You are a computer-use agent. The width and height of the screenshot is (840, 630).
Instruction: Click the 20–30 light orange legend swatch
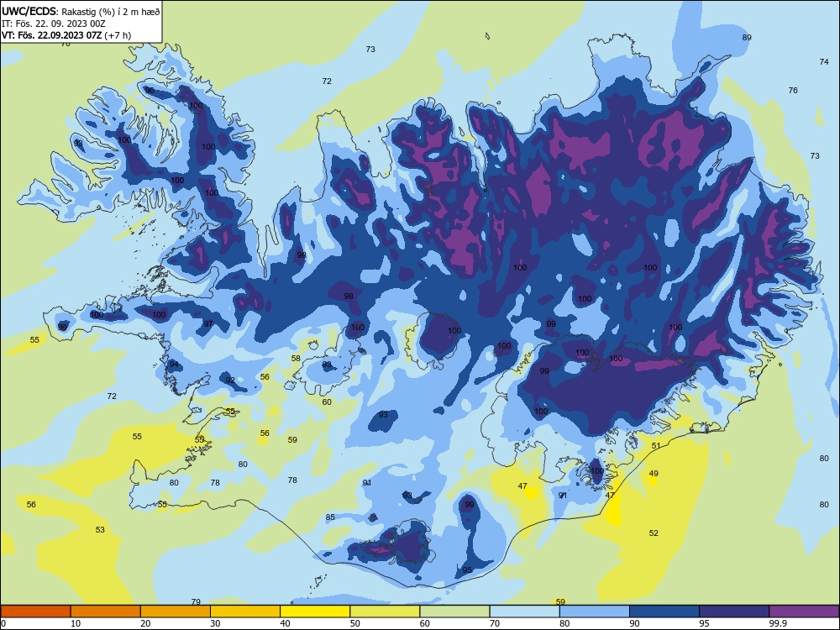coord(176,612)
